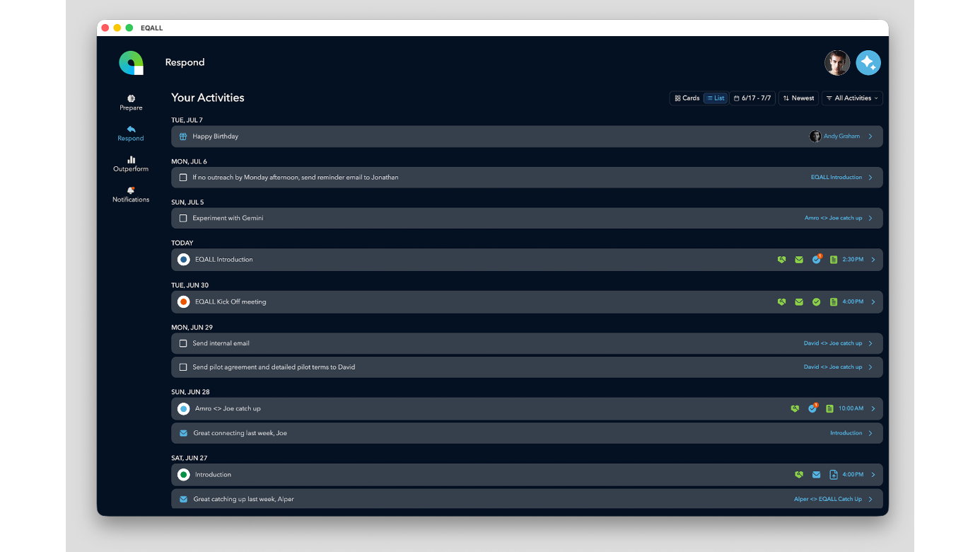Click the Newest sort button

[798, 98]
